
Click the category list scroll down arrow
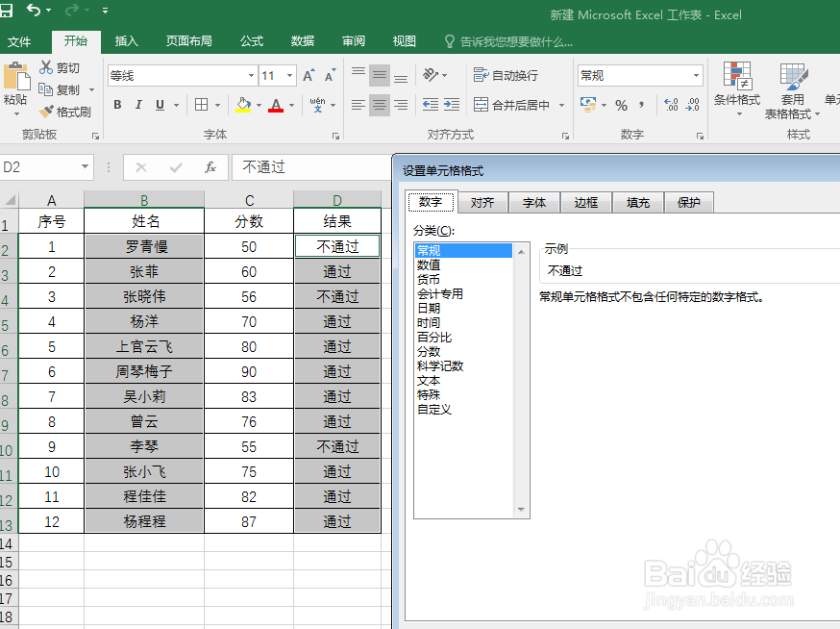click(x=521, y=510)
